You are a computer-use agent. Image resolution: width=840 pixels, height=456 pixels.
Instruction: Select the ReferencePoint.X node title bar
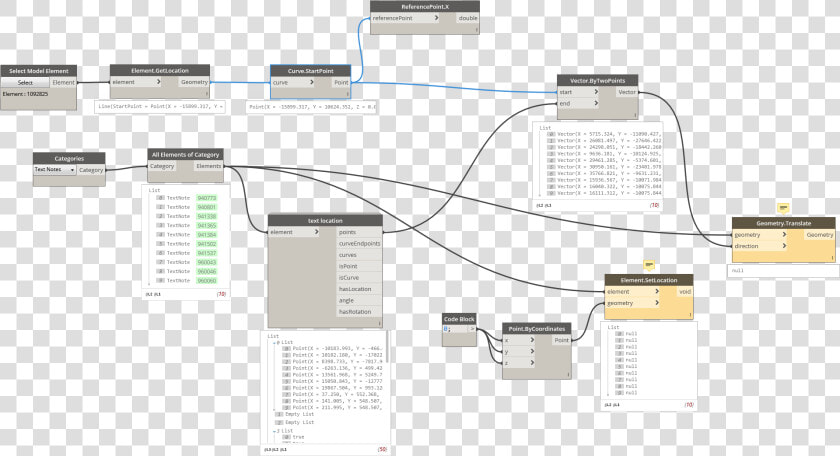[425, 6]
